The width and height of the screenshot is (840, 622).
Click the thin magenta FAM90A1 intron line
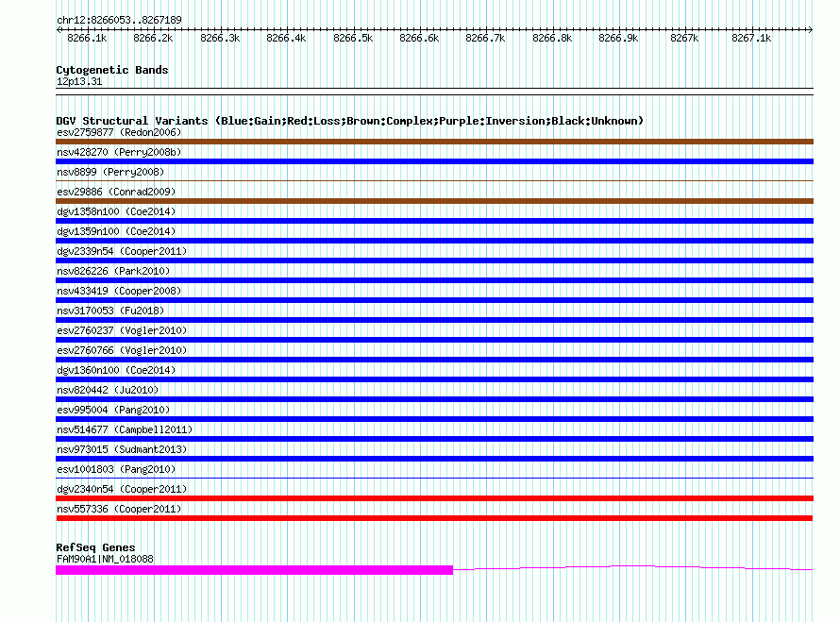click(x=633, y=567)
